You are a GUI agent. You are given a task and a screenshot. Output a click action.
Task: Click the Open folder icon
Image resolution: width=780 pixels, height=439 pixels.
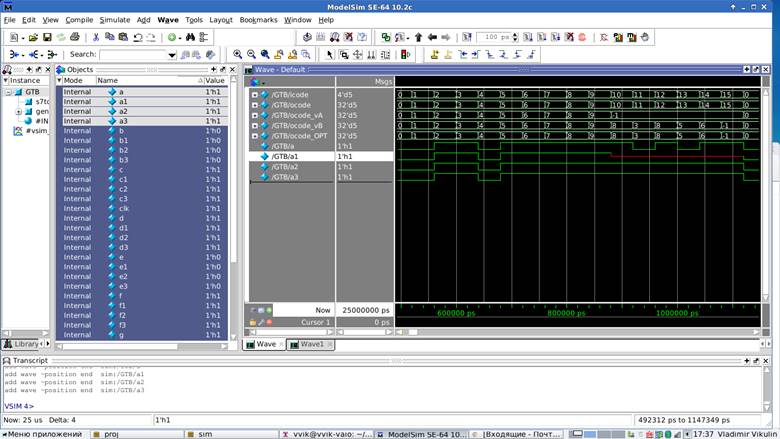pyautogui.click(x=33, y=37)
